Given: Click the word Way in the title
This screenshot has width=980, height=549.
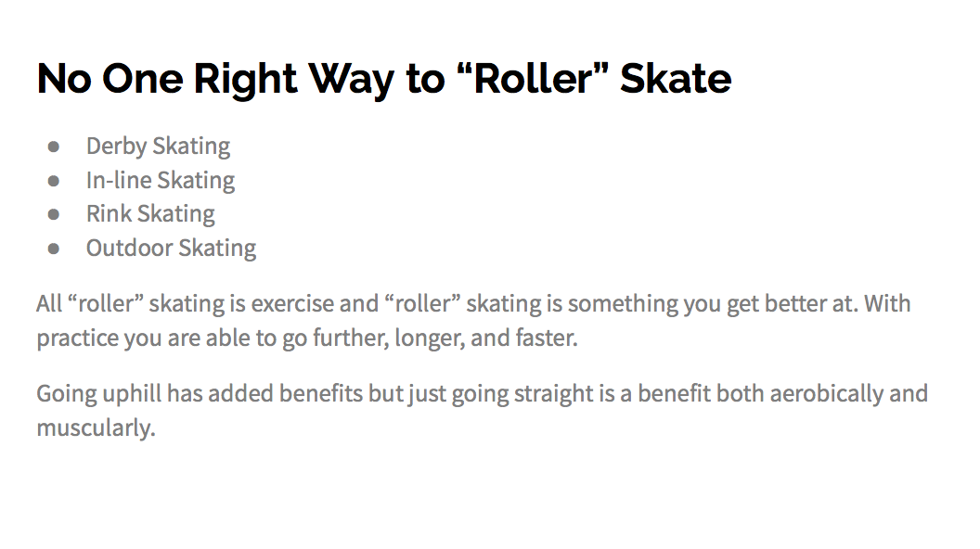Looking at the screenshot, I should (x=351, y=81).
